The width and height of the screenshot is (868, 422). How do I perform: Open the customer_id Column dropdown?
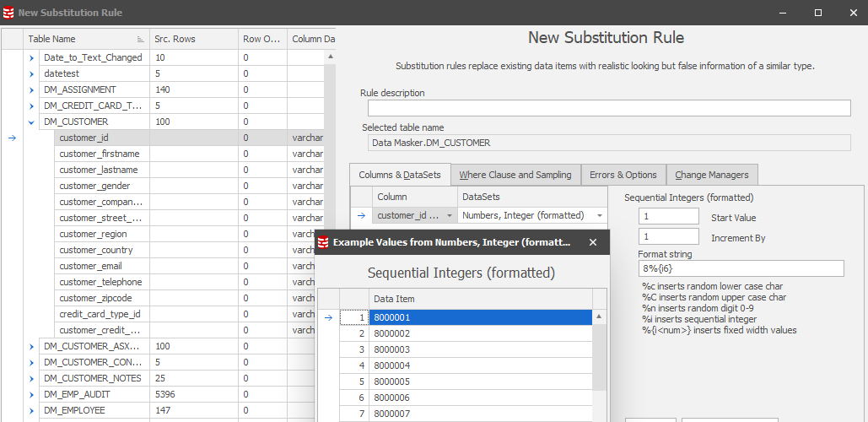coord(450,216)
